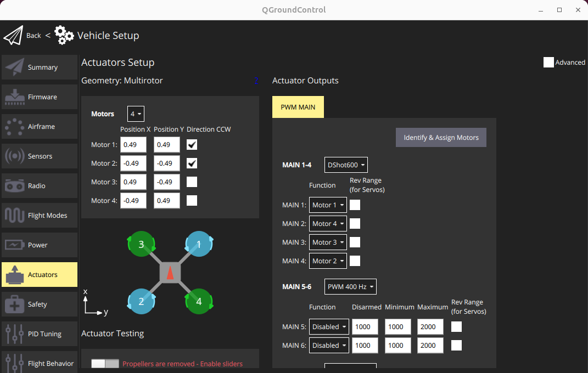This screenshot has width=588, height=373.
Task: Uncheck Direction CCW for Motor 2
Action: coord(192,163)
